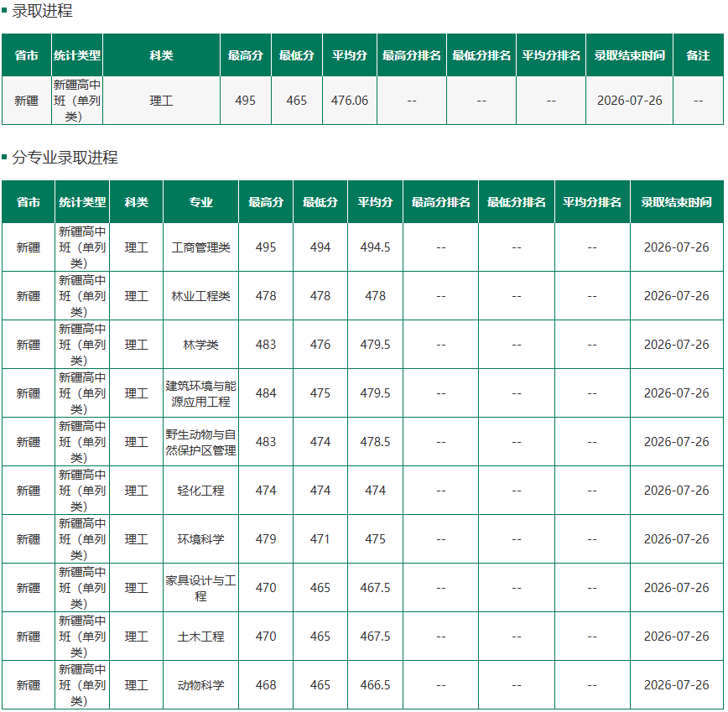Click the 动物科学 major cell
The image size is (728, 712).
[x=200, y=685]
